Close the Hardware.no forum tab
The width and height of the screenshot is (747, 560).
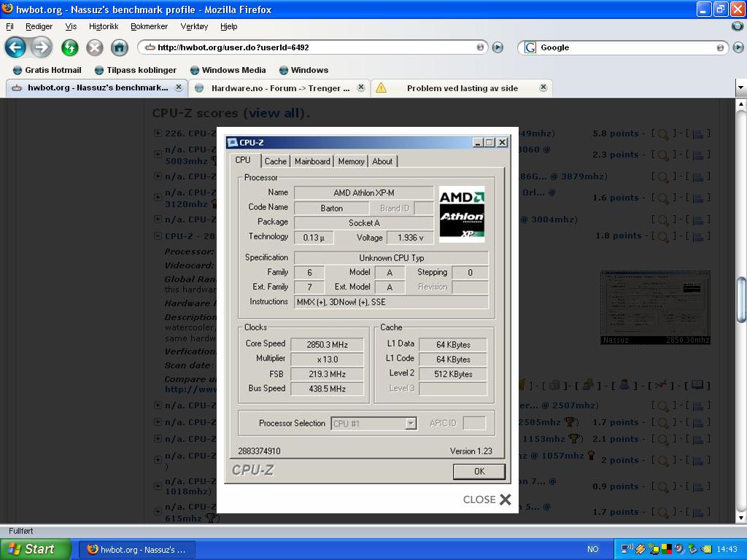(x=361, y=87)
